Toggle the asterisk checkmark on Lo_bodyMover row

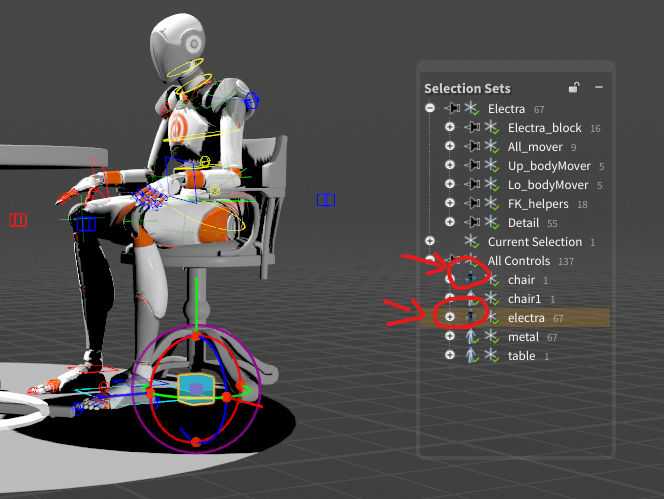[492, 185]
